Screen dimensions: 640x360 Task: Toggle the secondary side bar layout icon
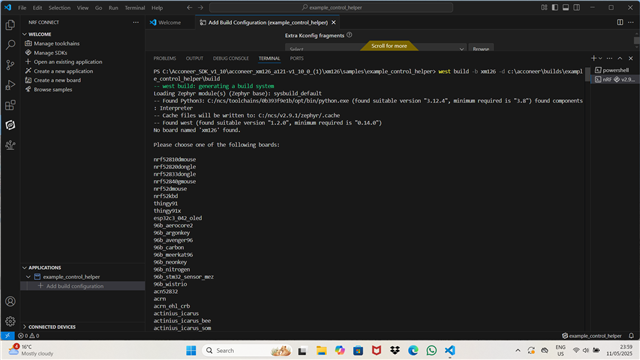pyautogui.click(x=577, y=8)
